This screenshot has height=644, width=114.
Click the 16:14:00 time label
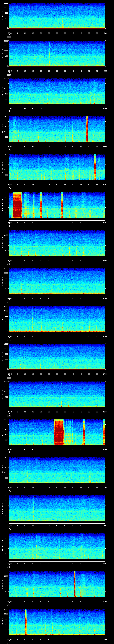tap(9, 298)
